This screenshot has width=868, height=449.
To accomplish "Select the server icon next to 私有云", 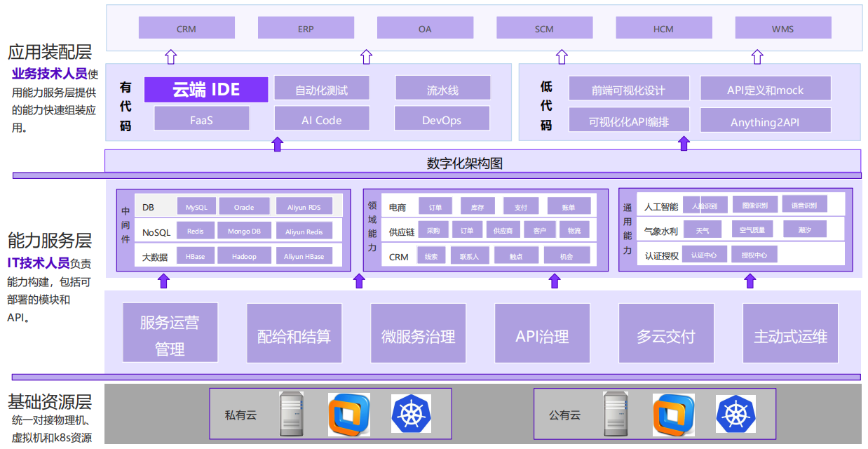I will coord(292,413).
